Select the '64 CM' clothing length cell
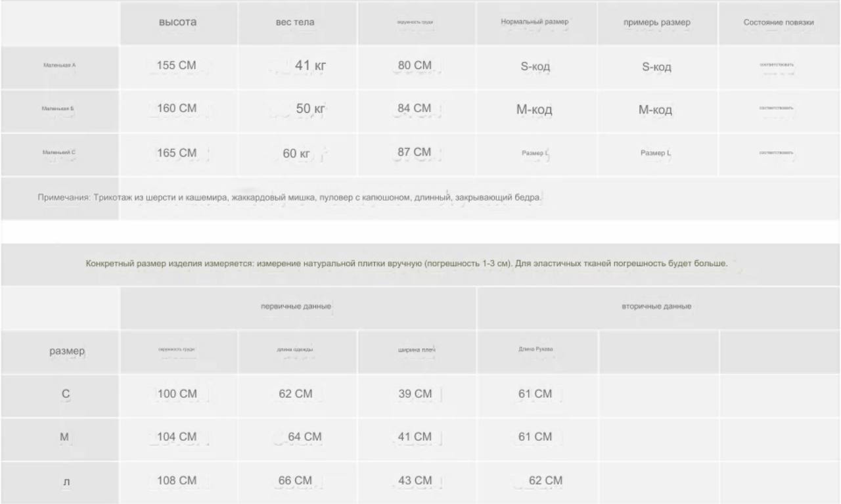This screenshot has width=841, height=504. click(x=297, y=438)
